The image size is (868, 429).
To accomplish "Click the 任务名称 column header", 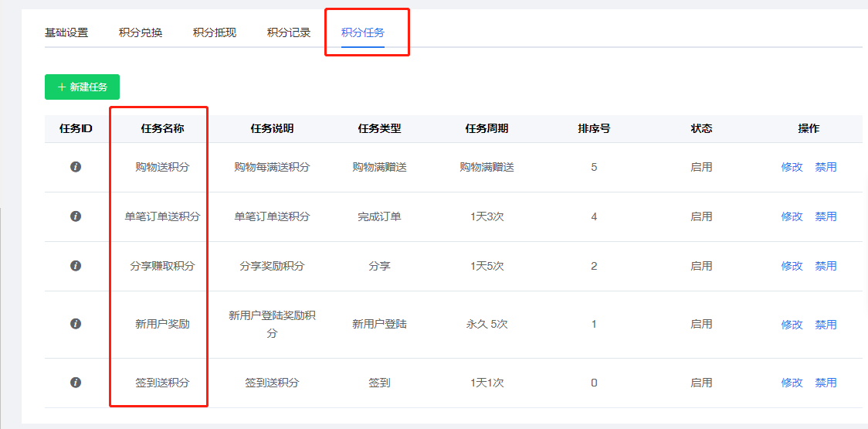I will click(162, 128).
